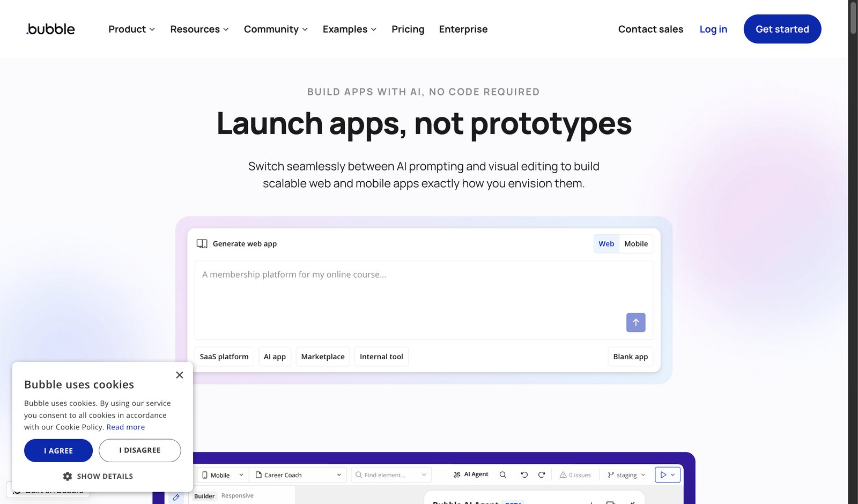Viewport: 858px width, 504px height.
Task: Click the preview play button
Action: 663,475
